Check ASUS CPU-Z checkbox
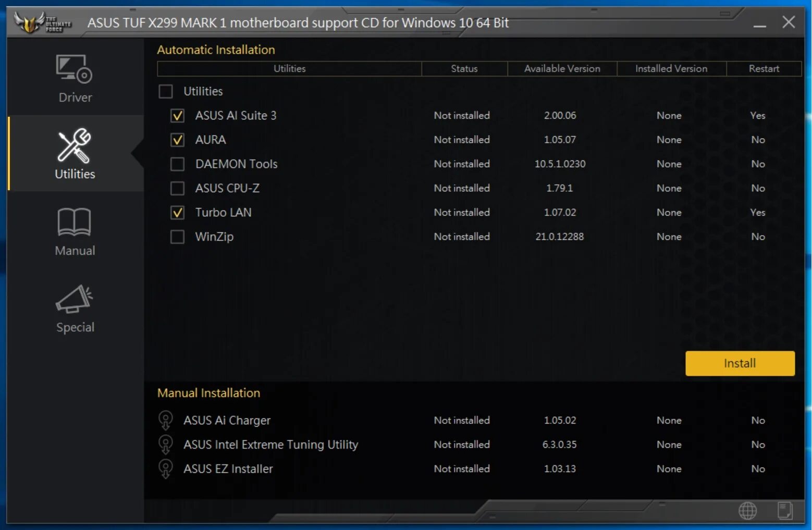 [x=178, y=188]
